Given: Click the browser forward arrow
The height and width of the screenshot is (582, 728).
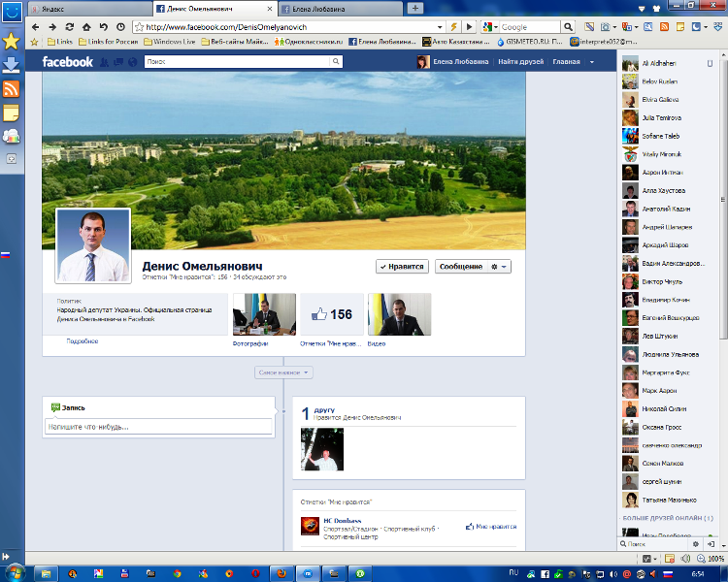Looking at the screenshot, I should pyautogui.click(x=52, y=27).
